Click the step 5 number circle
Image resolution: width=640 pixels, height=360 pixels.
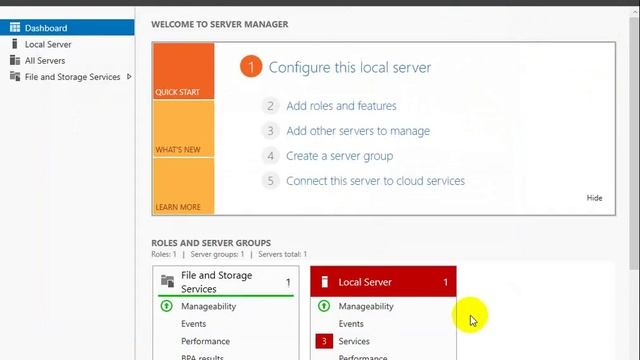click(x=270, y=180)
